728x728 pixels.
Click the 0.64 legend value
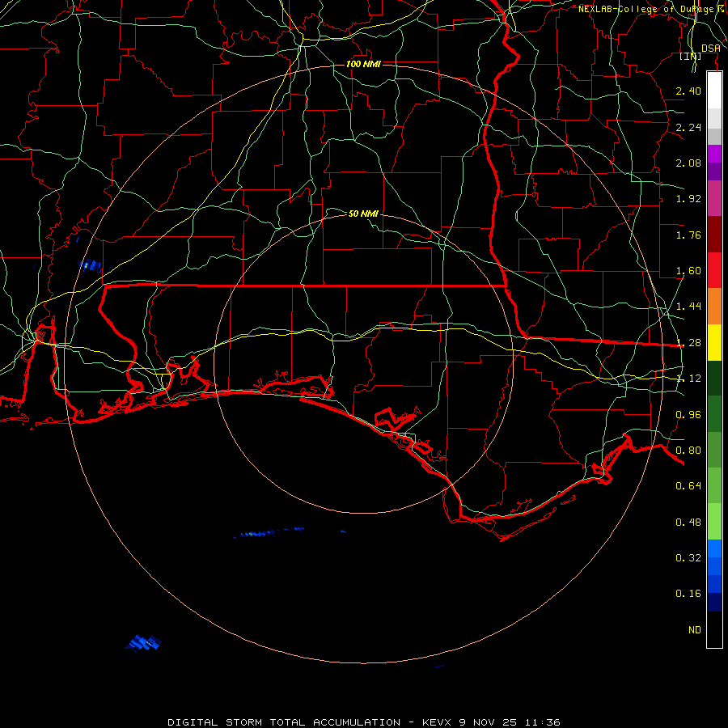pyautogui.click(x=688, y=486)
